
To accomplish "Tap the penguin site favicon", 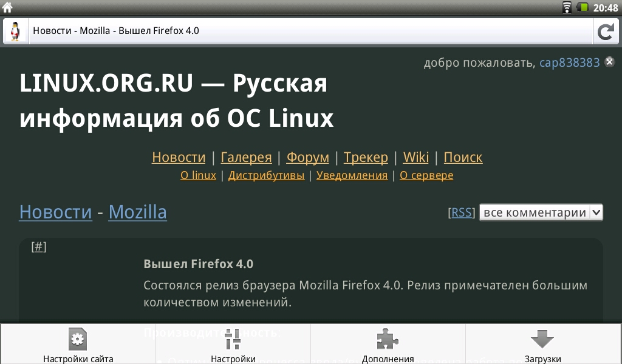I will click(15, 32).
